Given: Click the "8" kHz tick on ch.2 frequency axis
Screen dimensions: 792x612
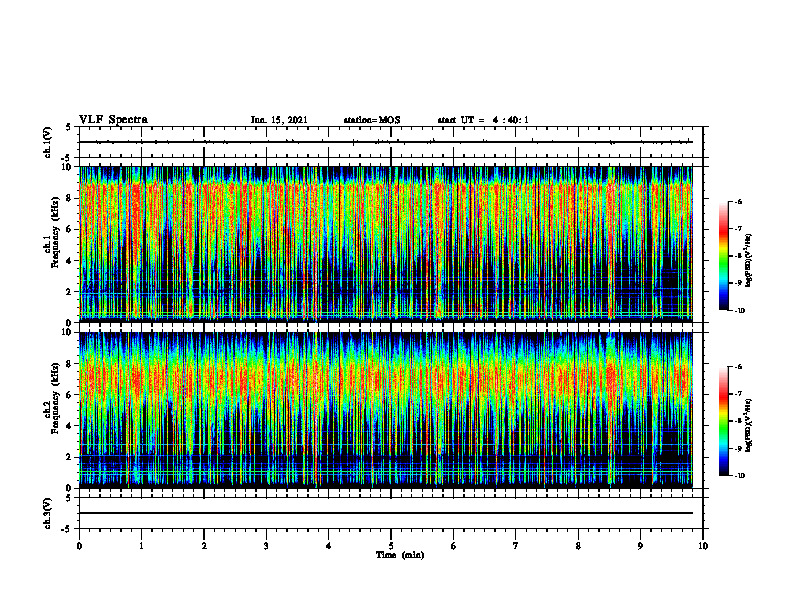Looking at the screenshot, I should click(70, 364).
